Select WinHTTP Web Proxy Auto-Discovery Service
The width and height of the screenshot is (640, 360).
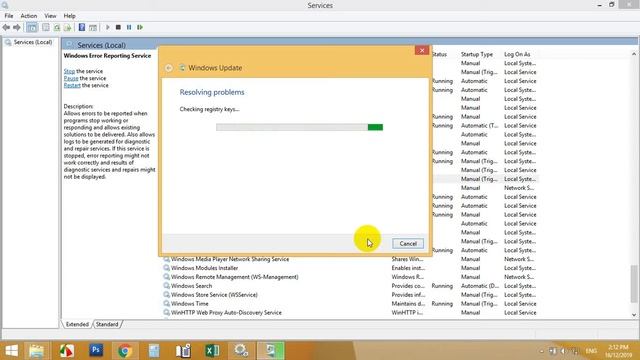point(226,313)
